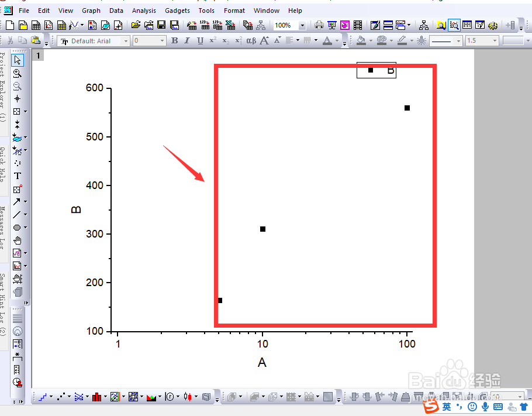Viewport: 532px width, 416px height.
Task: Open the font size dropdown
Action: click(x=162, y=41)
